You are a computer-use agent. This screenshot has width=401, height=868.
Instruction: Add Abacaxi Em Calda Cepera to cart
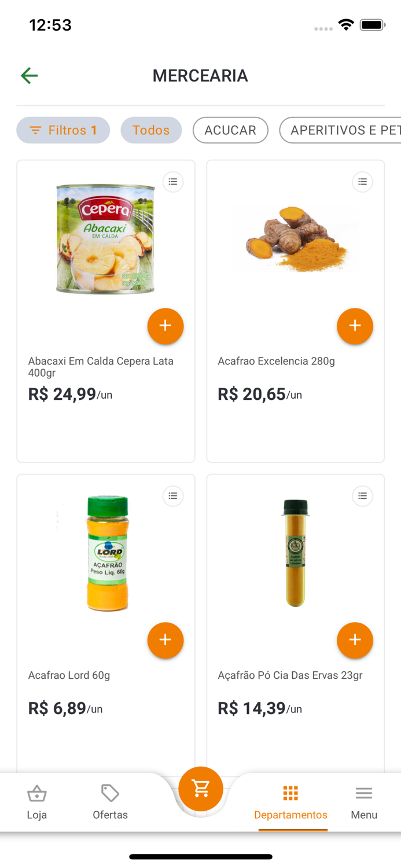coord(165,326)
